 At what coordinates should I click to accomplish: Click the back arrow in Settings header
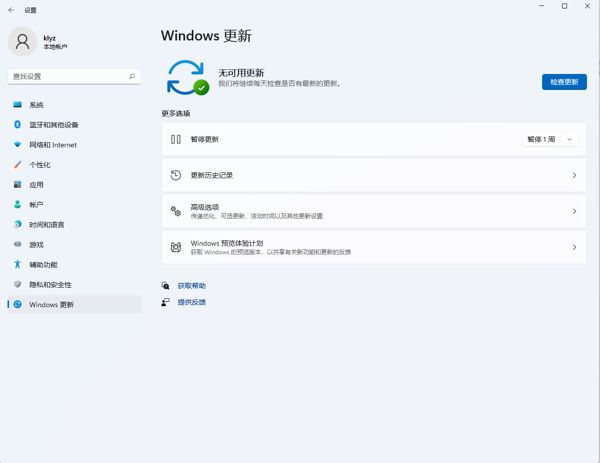pyautogui.click(x=11, y=10)
